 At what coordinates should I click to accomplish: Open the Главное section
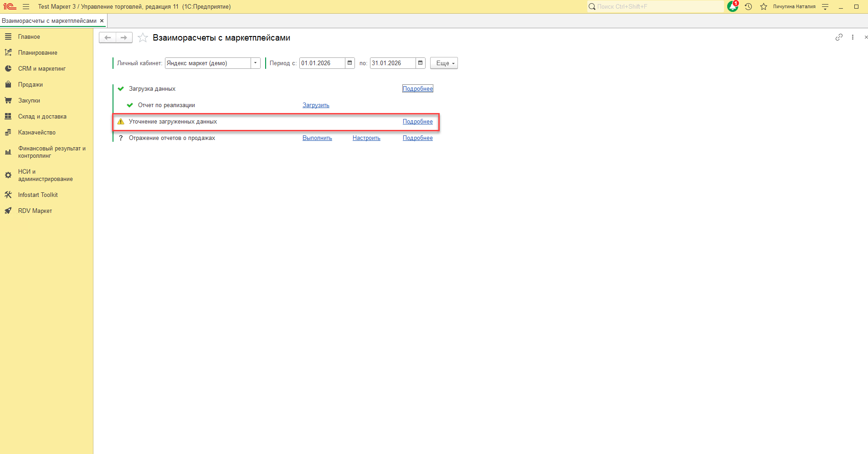[46, 37]
